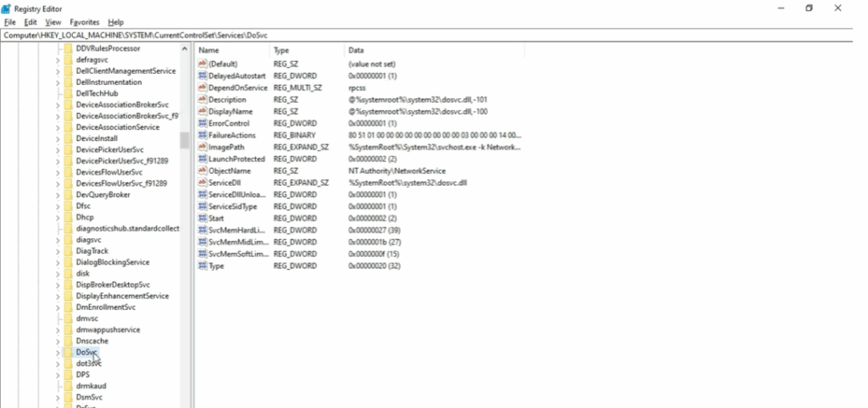
Task: Open the Help menu
Action: pos(115,22)
